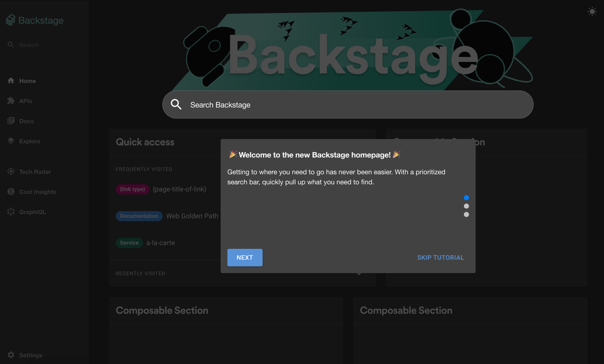The height and width of the screenshot is (364, 604).
Task: Click the Explore layers icon
Action: 11,141
